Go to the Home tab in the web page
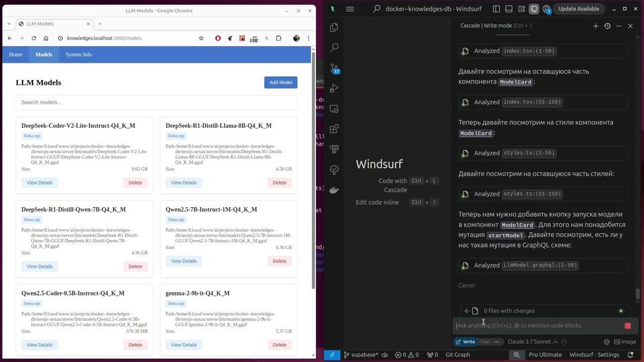Screen dimensions: 644x362 [16, 54]
